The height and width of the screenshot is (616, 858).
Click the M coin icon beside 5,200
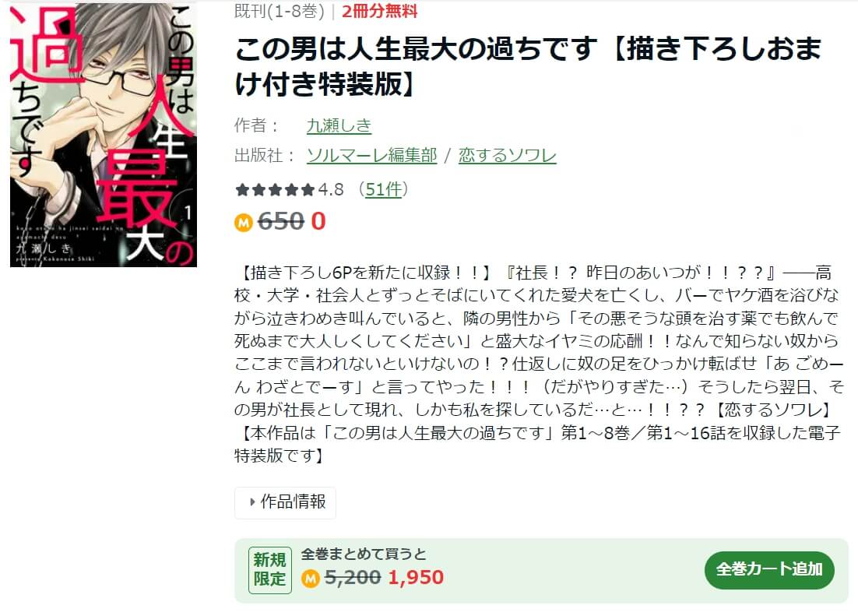pos(310,578)
